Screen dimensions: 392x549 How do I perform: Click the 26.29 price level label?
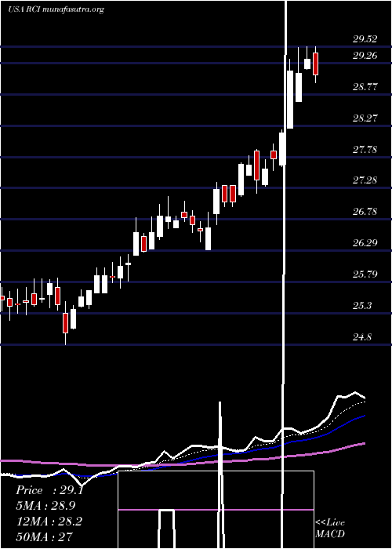(x=365, y=242)
